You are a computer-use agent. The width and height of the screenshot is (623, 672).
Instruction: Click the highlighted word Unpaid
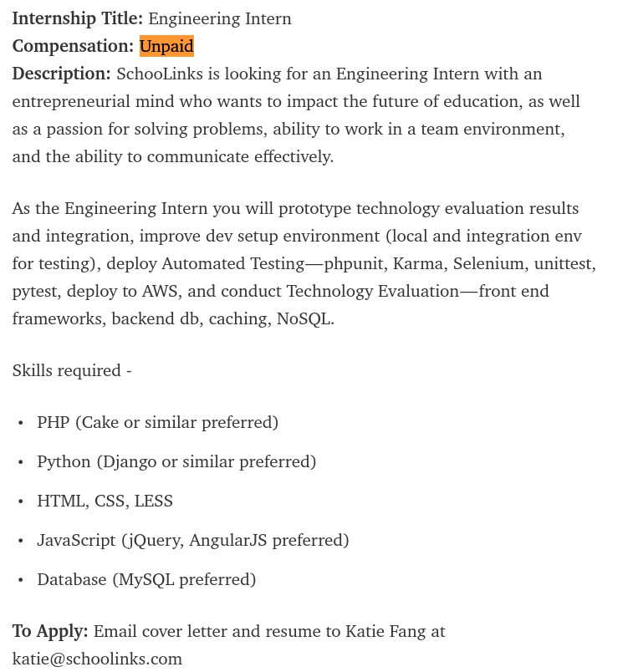tap(166, 46)
